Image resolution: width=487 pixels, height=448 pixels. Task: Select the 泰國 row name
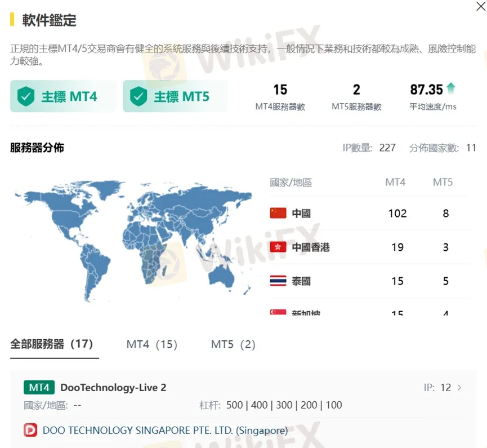pyautogui.click(x=301, y=281)
